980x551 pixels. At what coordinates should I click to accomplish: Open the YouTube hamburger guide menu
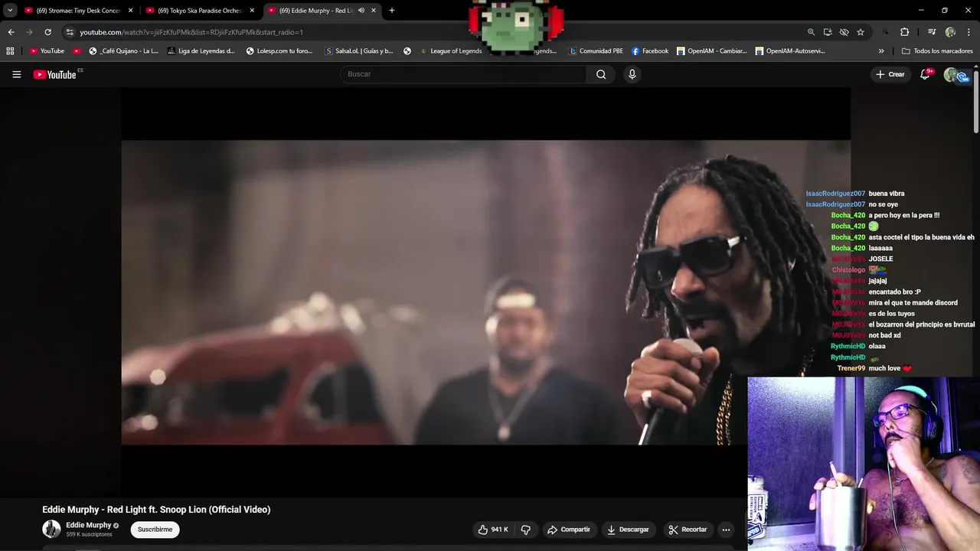(16, 74)
